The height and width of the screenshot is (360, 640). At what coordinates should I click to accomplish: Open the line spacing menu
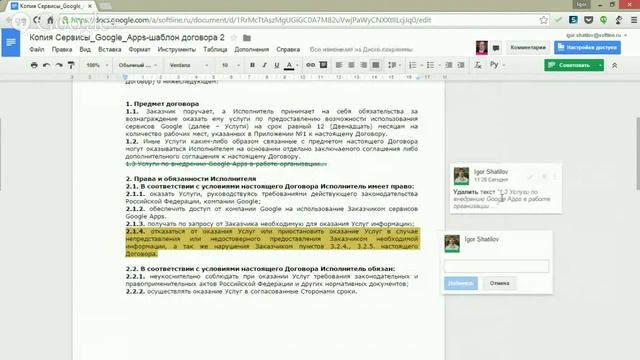(394, 65)
